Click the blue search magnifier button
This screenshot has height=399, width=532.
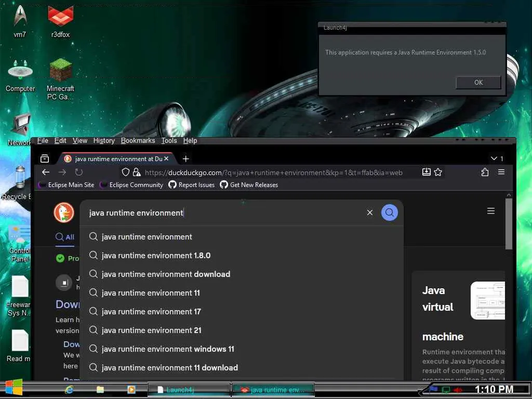[x=390, y=212]
